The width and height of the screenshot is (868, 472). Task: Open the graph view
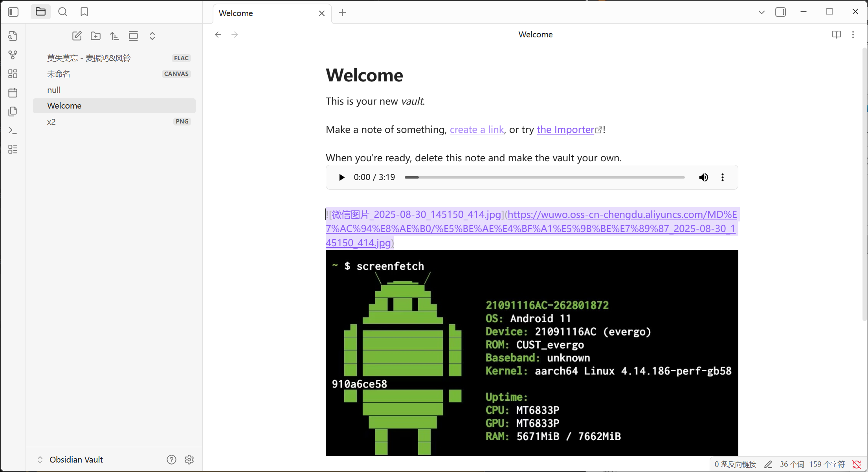(13, 55)
